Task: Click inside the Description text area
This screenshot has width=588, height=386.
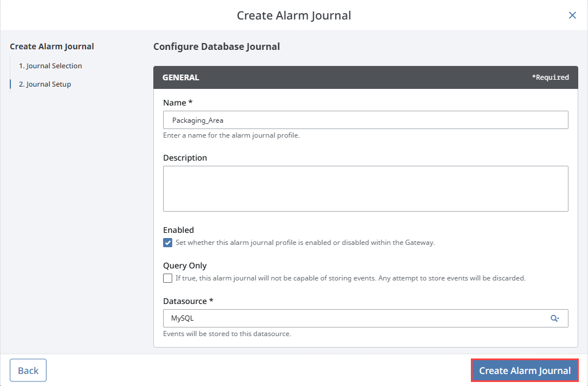Action: tap(366, 189)
